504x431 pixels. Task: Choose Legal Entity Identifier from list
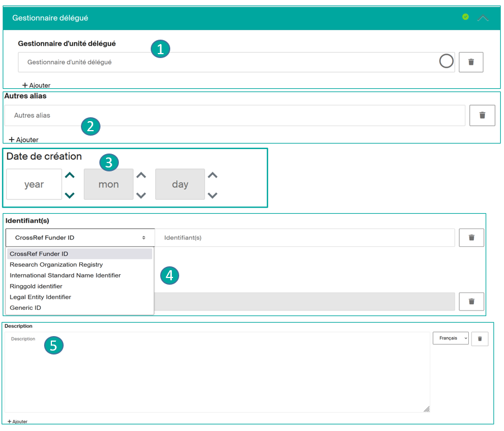(40, 297)
